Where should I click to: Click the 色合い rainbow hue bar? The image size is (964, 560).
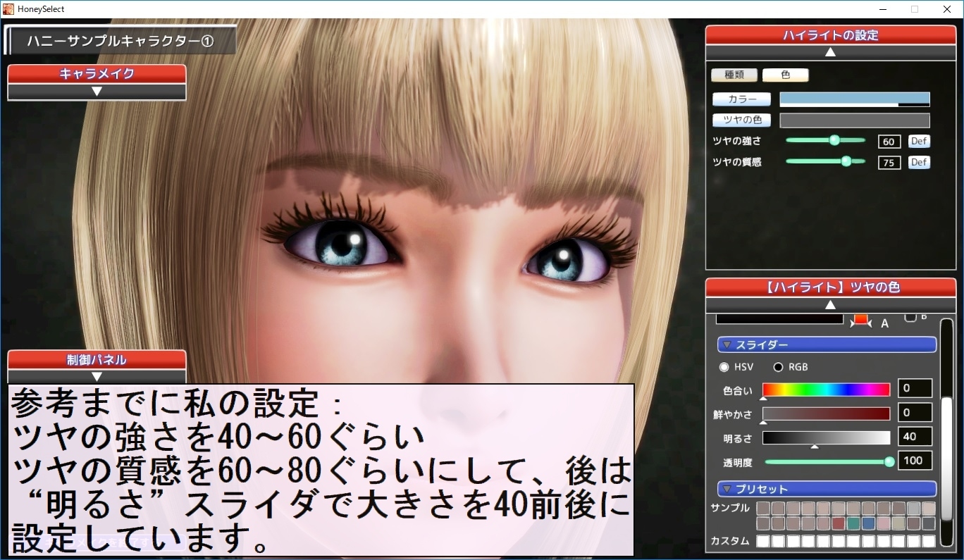pyautogui.click(x=826, y=390)
